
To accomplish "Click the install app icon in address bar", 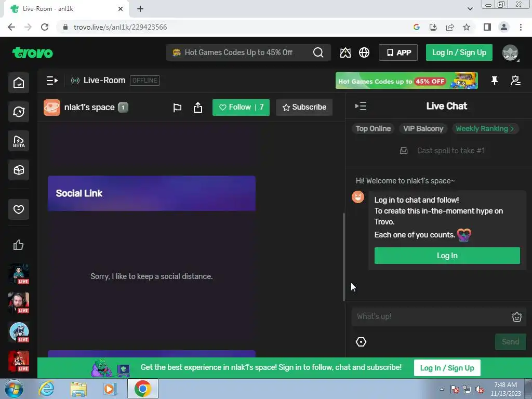I will (433, 27).
